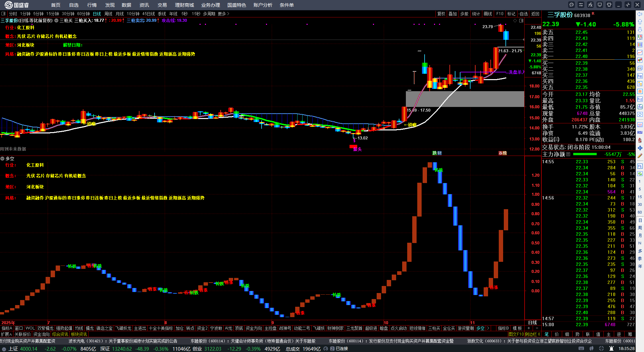Open the F10 company info sidebar icon
644x352 pixels.
coord(640,76)
